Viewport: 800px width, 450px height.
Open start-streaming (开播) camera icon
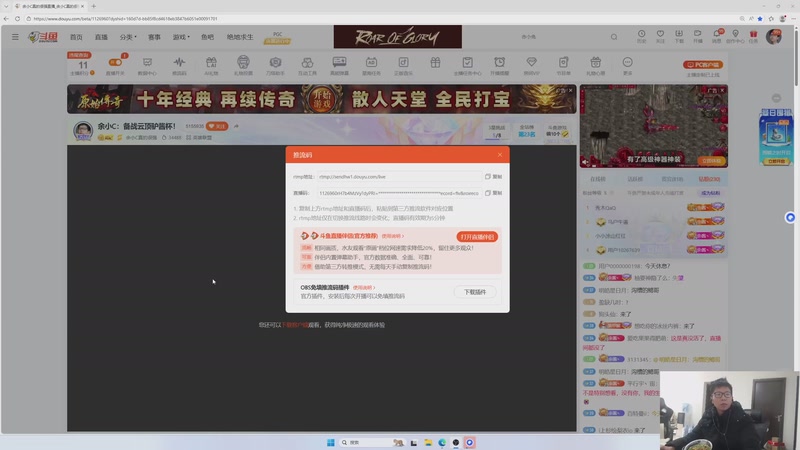pos(697,36)
